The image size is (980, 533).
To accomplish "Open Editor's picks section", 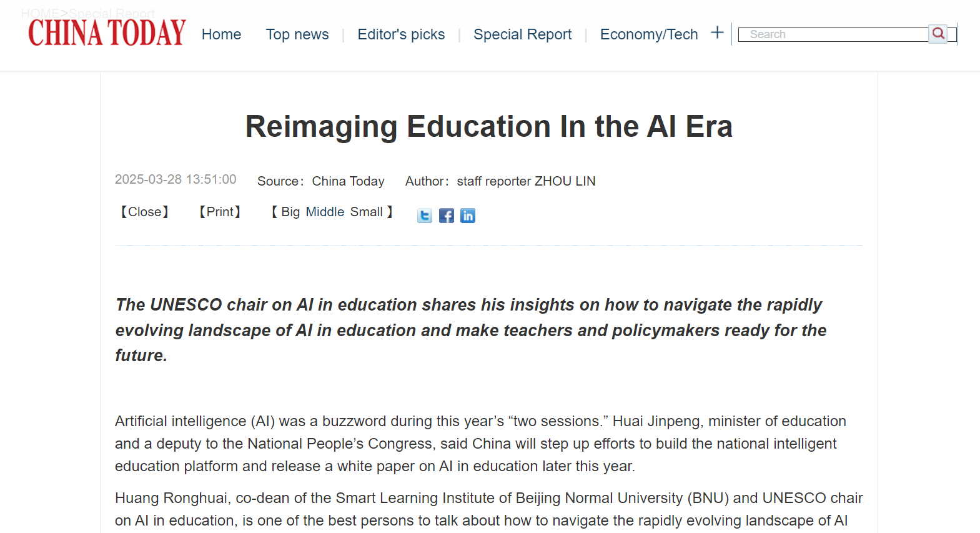I will tap(401, 34).
